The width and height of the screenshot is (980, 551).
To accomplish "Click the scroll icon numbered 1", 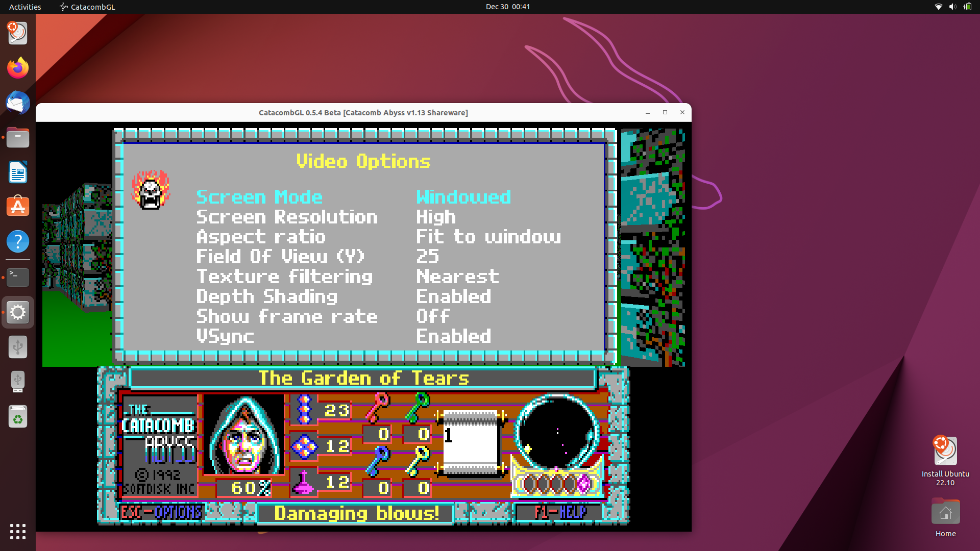I will [471, 443].
